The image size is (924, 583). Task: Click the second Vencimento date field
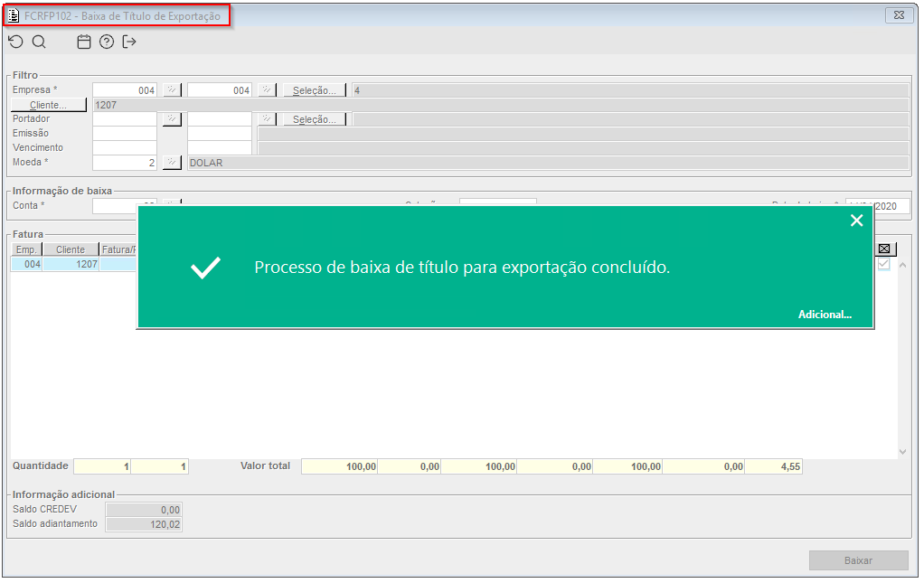point(220,148)
